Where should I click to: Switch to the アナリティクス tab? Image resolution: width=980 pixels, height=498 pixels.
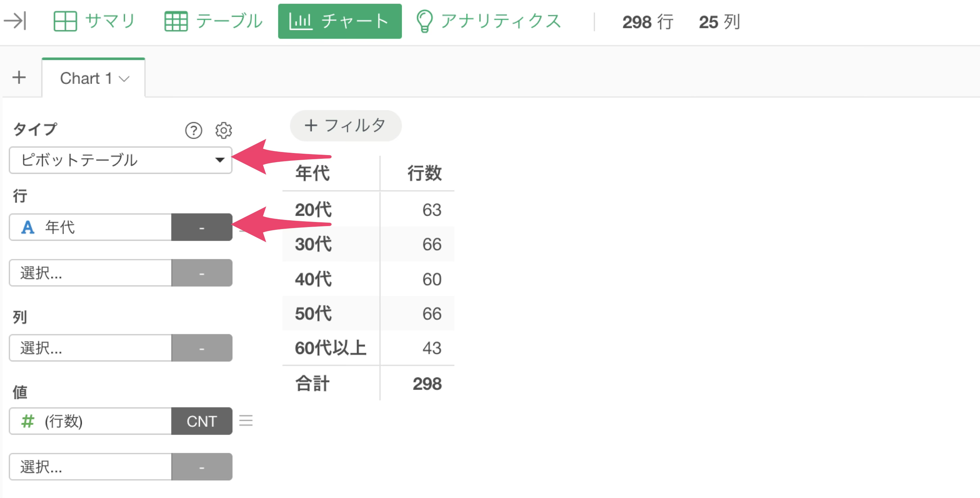coord(489,21)
